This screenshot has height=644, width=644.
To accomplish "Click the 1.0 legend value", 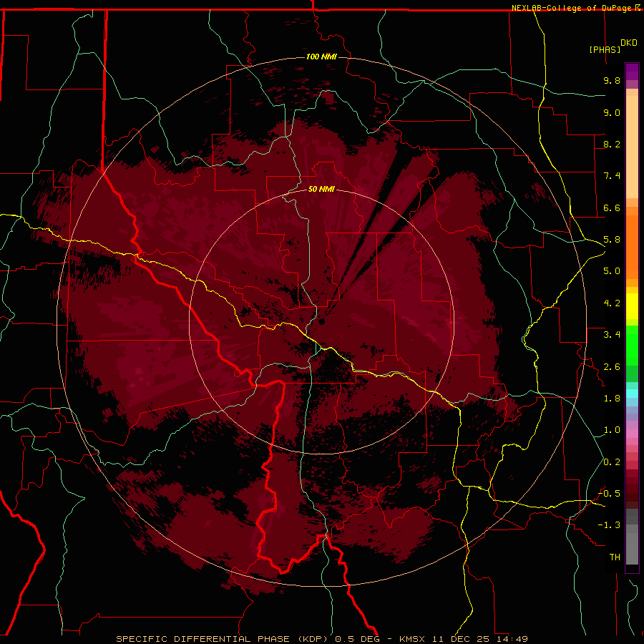I will 612,430.
